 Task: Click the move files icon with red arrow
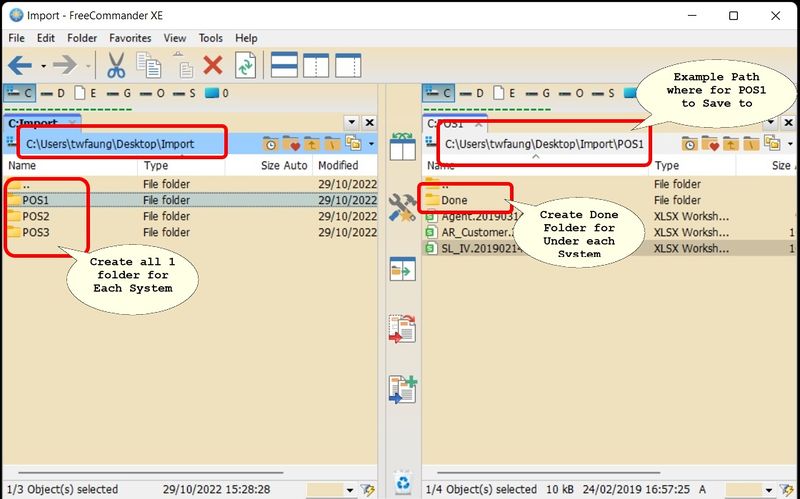[x=402, y=329]
